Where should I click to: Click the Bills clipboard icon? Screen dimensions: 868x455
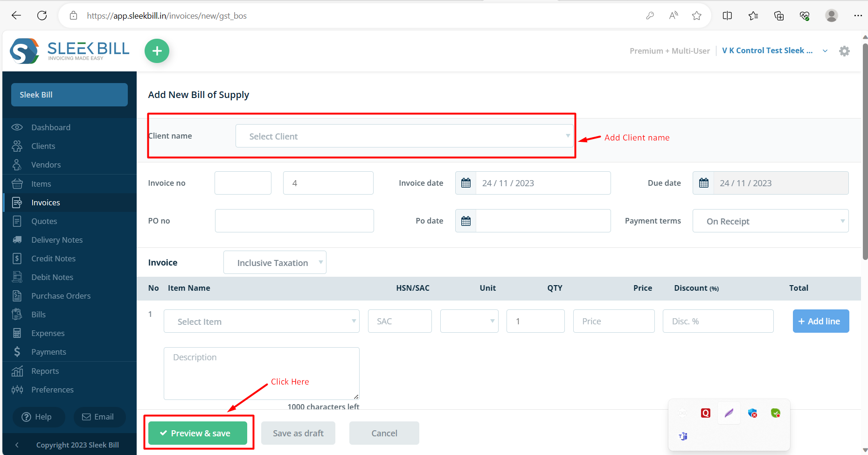pyautogui.click(x=17, y=315)
